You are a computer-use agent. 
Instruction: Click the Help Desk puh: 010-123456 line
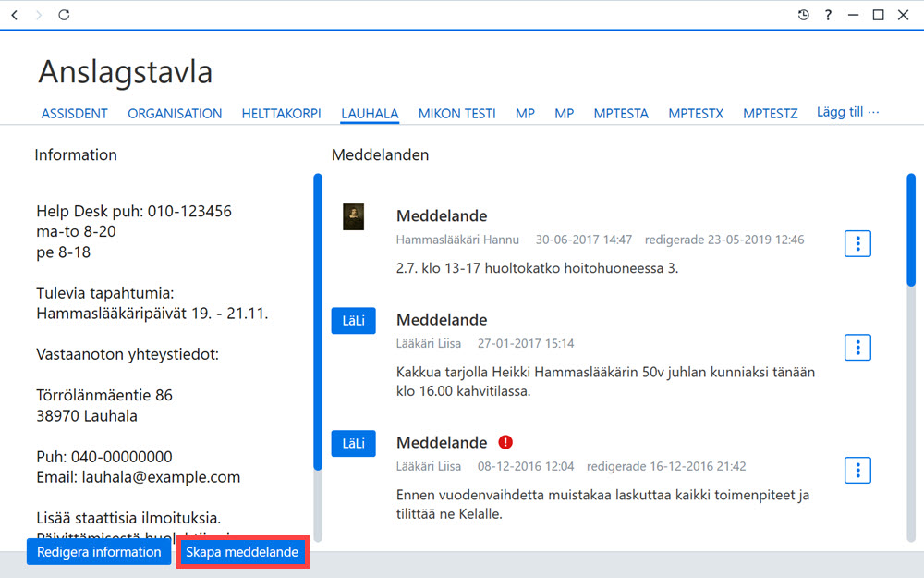(134, 211)
